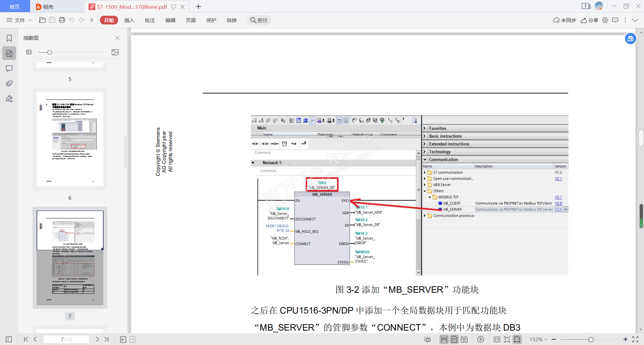Click the feedback message icon at top right
The image size is (644, 345).
[615, 20]
